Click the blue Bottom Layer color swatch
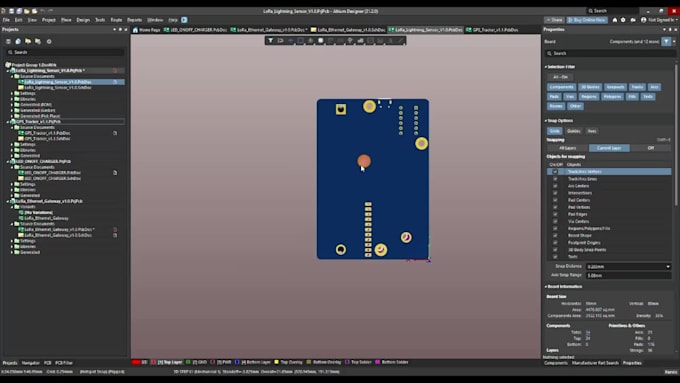The image size is (680, 383). [x=237, y=362]
